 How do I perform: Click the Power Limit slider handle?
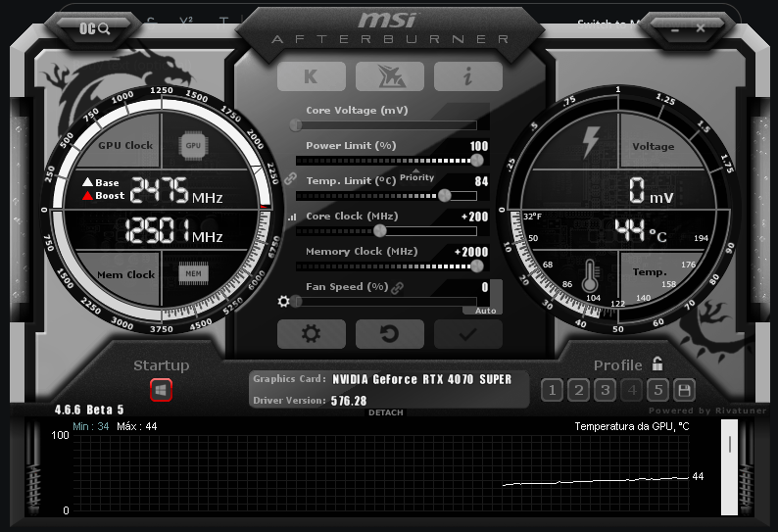coord(477,161)
